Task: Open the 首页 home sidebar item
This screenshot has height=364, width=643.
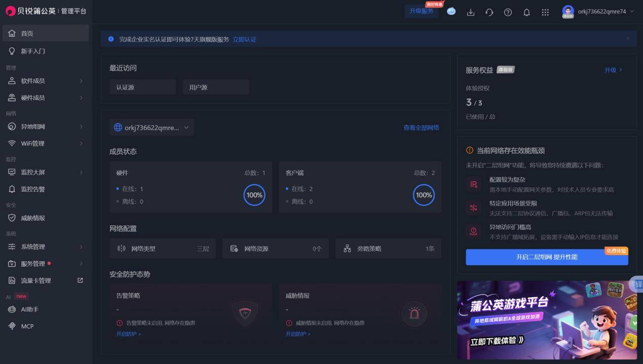Action: 46,33
